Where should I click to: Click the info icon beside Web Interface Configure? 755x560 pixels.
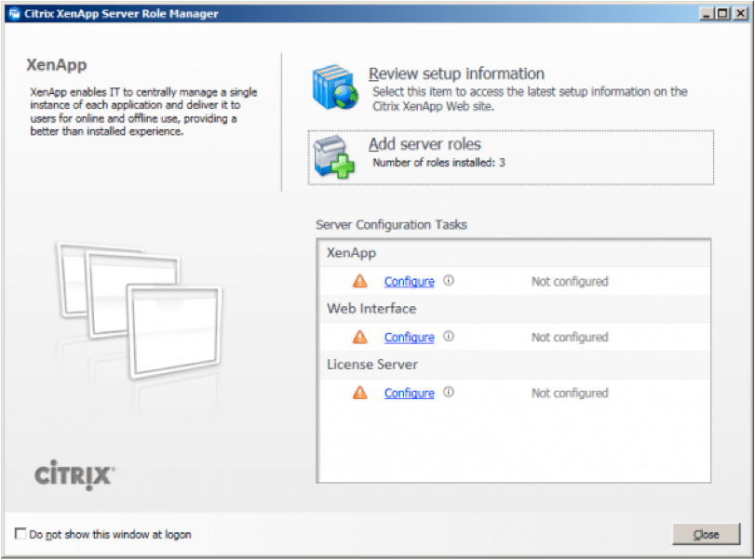[x=449, y=336]
